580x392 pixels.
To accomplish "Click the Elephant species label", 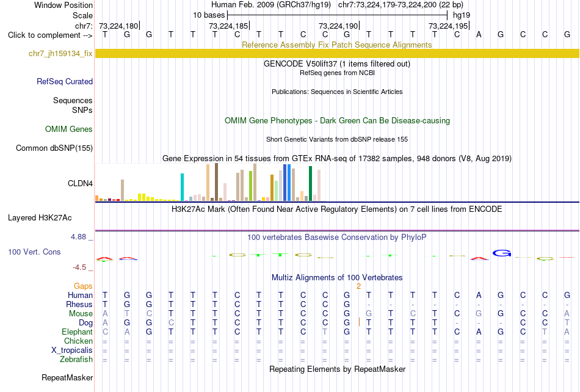I will coord(77,332).
